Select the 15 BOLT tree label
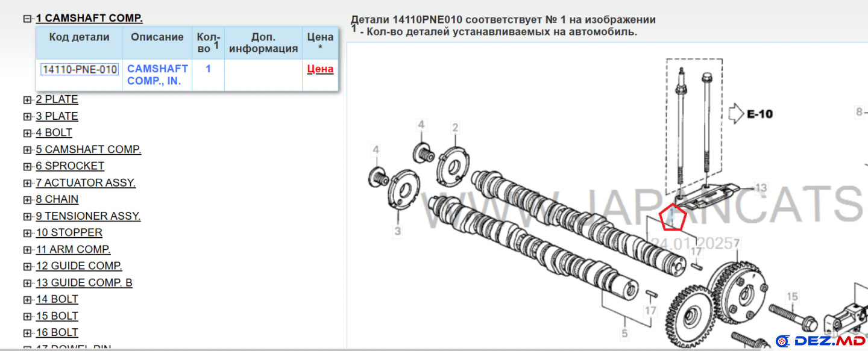868x351 pixels. click(57, 316)
